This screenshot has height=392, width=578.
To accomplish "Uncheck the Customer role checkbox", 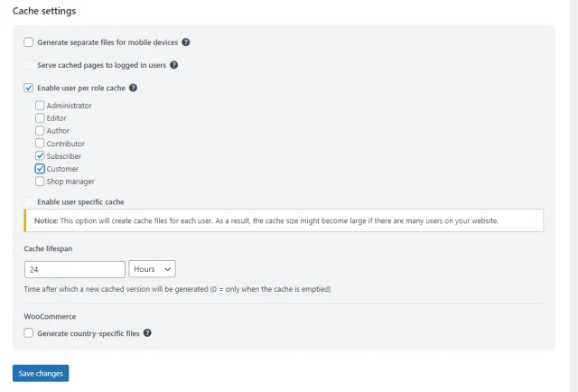I will click(40, 169).
